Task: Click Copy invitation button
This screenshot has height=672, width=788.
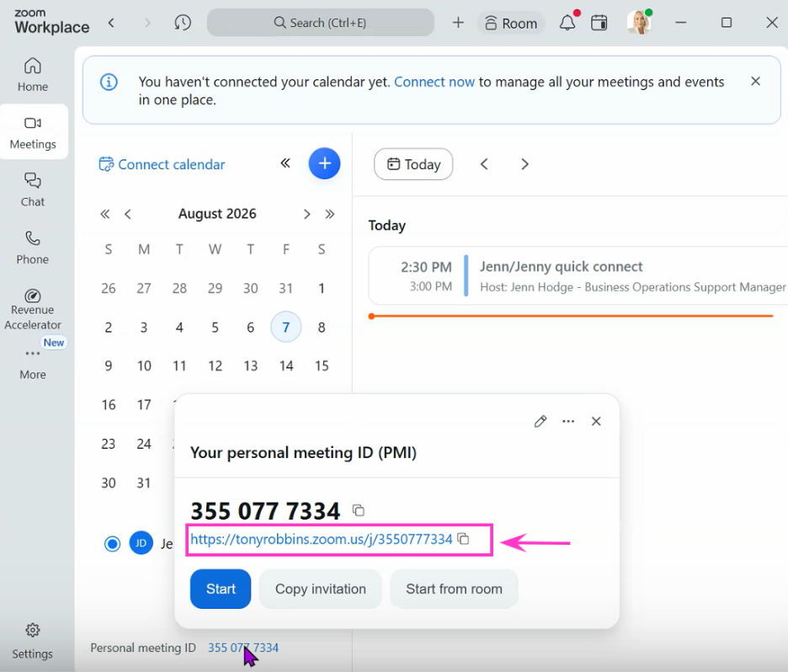Action: click(x=321, y=589)
